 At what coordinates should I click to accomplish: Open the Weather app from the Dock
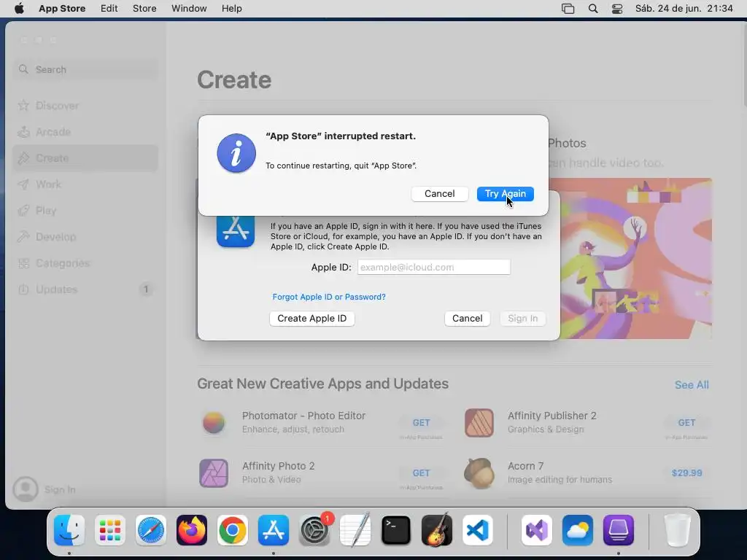[x=578, y=530]
